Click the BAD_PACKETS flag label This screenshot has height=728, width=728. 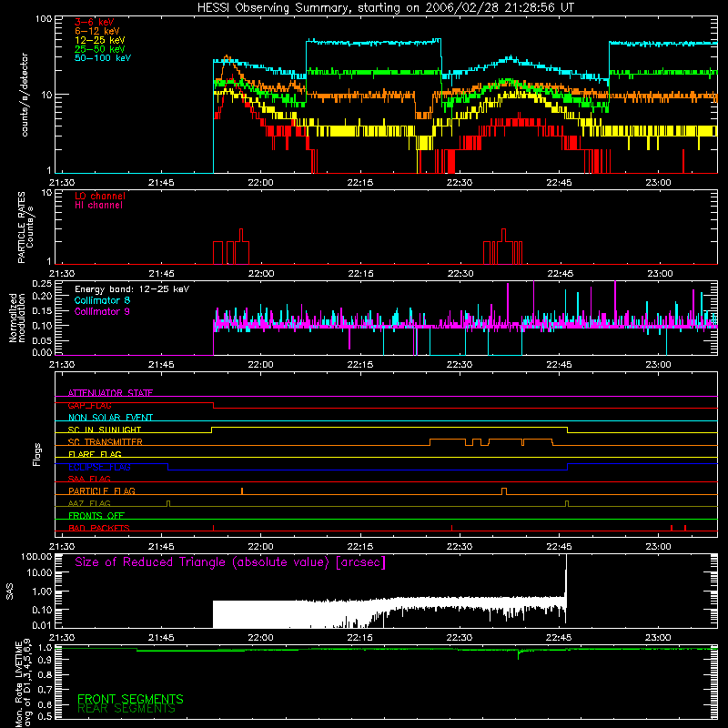(99, 528)
